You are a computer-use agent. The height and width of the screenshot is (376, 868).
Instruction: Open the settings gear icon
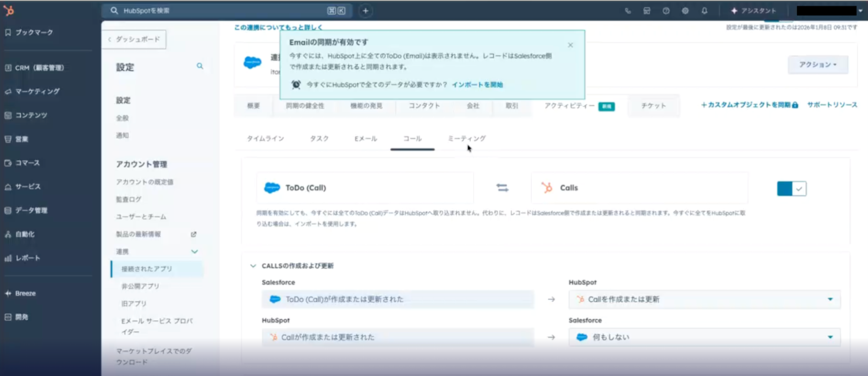click(685, 11)
